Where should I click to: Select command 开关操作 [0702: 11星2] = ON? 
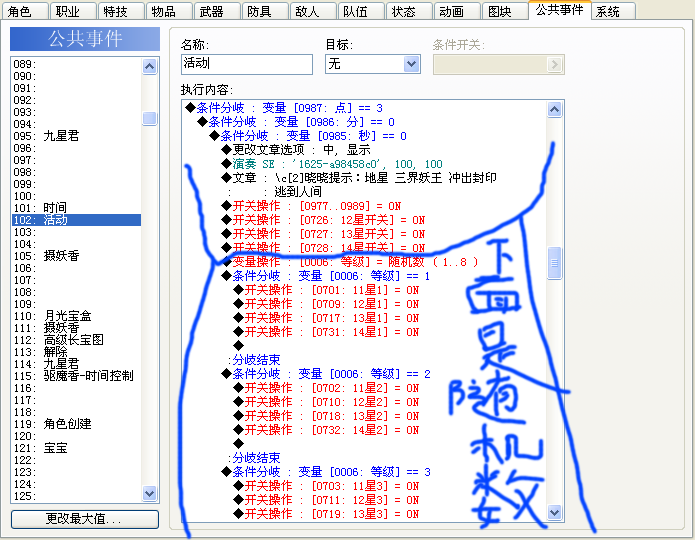pos(326,388)
